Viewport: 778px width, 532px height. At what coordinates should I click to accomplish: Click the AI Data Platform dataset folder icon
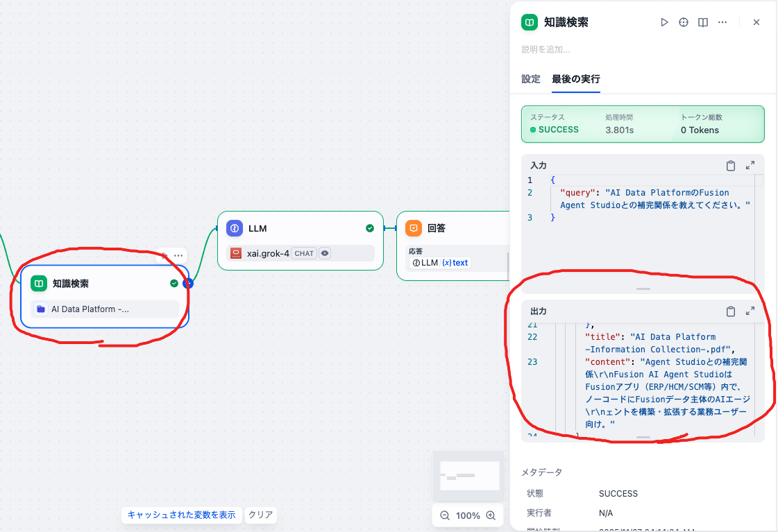click(41, 309)
